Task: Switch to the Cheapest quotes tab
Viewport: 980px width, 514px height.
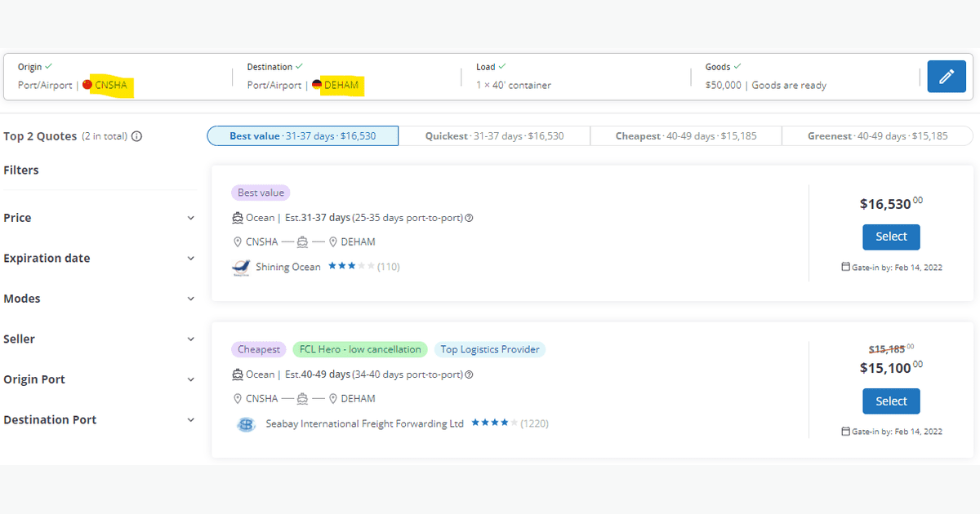Action: 685,136
